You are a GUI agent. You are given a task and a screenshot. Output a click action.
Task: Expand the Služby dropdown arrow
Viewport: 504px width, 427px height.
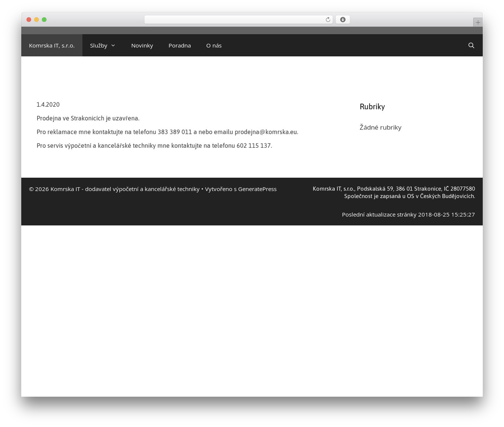click(113, 46)
